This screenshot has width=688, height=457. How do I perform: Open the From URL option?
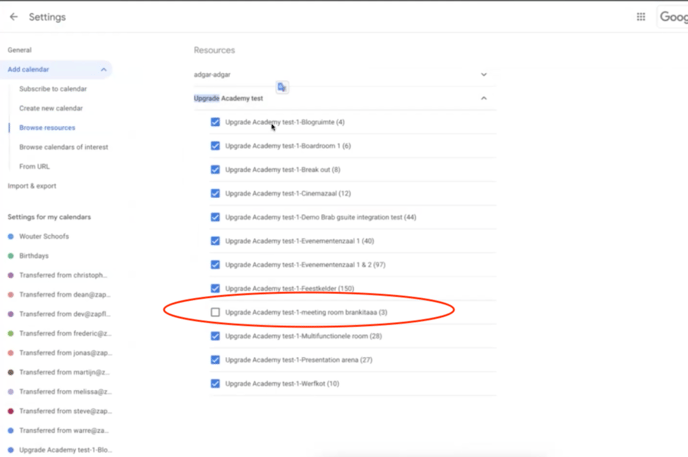(x=34, y=166)
